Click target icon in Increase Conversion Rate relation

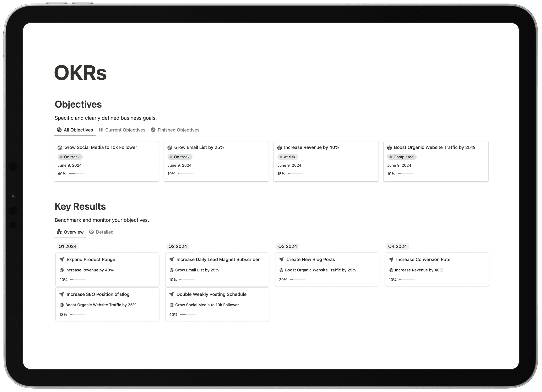391,270
